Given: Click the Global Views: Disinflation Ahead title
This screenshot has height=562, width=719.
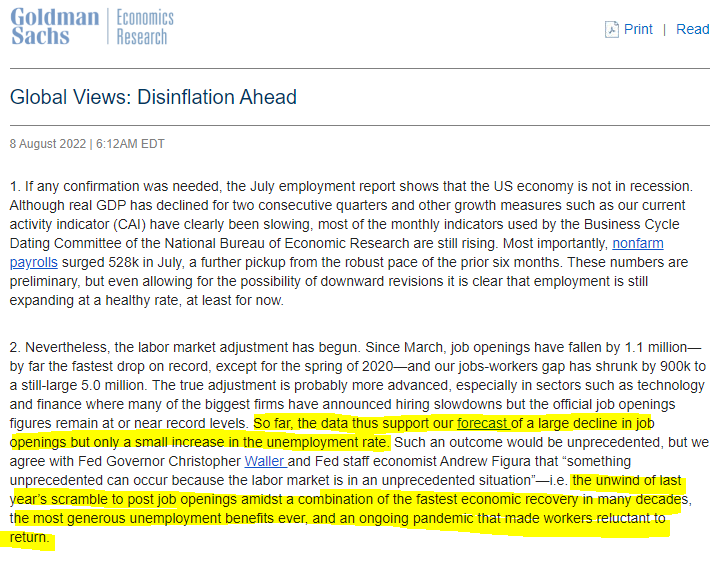Looking at the screenshot, I should (153, 97).
